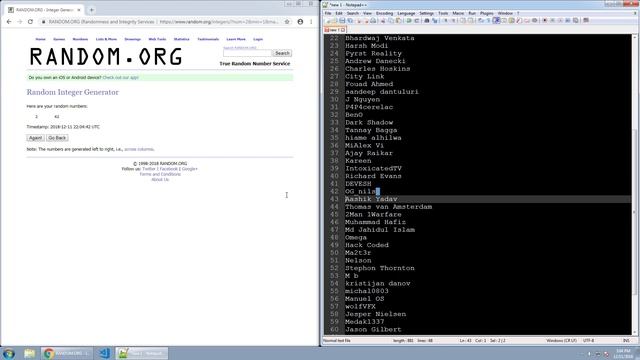Open the Windows Start button
Viewport: 640px width, 360px height.
9,353
